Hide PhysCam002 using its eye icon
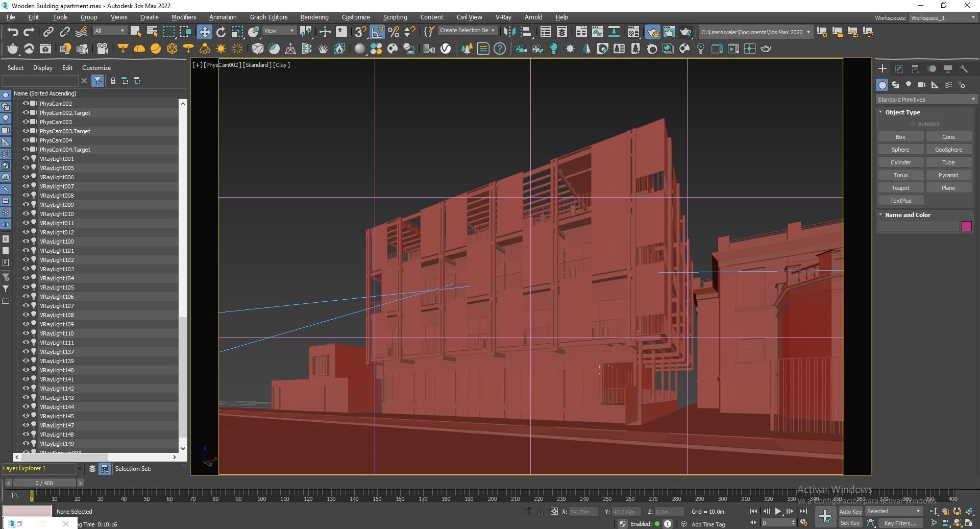The height and width of the screenshot is (529, 980). (26, 103)
